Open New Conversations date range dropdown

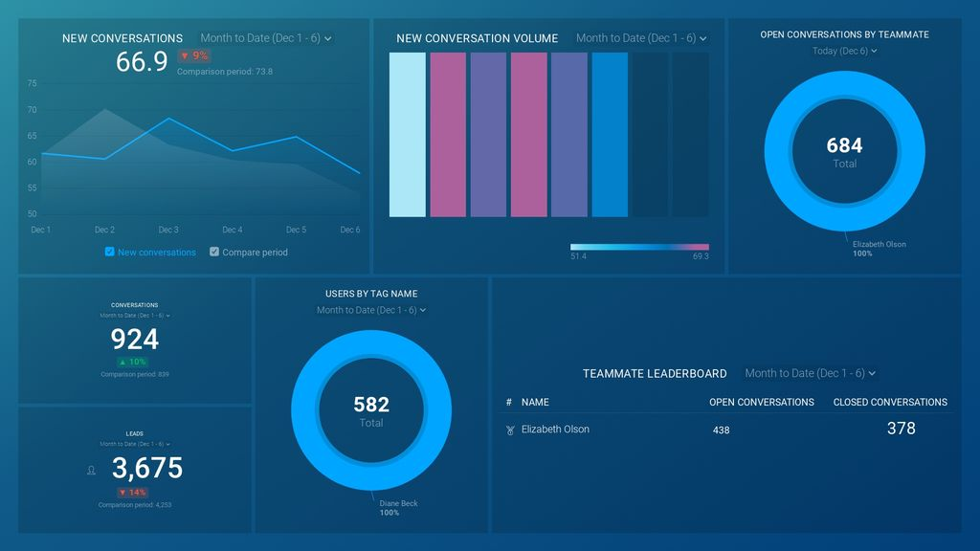(x=266, y=38)
